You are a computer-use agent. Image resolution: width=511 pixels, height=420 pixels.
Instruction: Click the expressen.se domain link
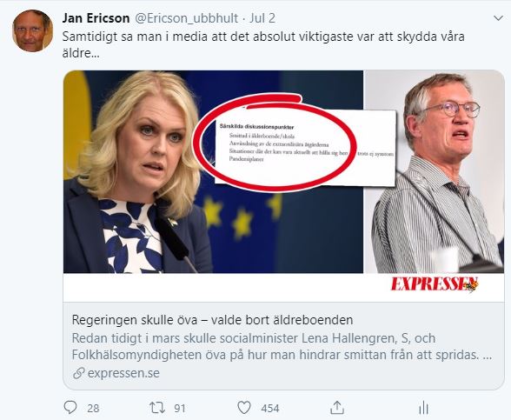click(x=123, y=373)
